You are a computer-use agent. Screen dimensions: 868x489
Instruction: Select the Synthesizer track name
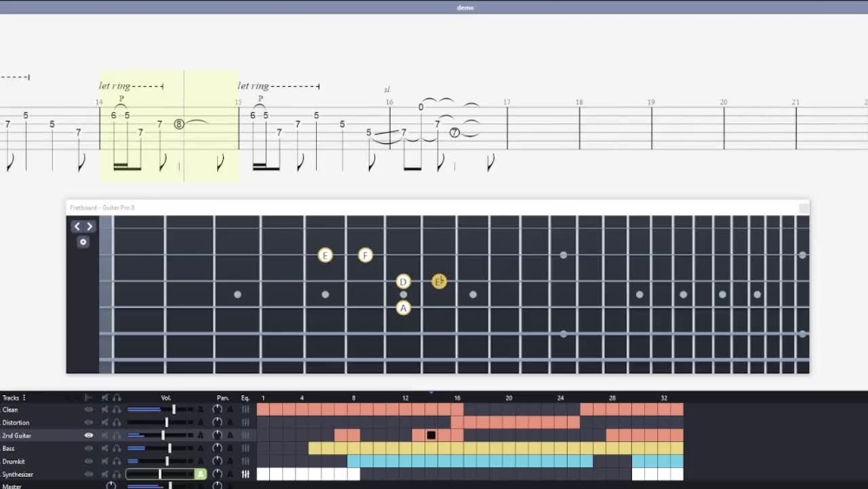click(x=17, y=474)
